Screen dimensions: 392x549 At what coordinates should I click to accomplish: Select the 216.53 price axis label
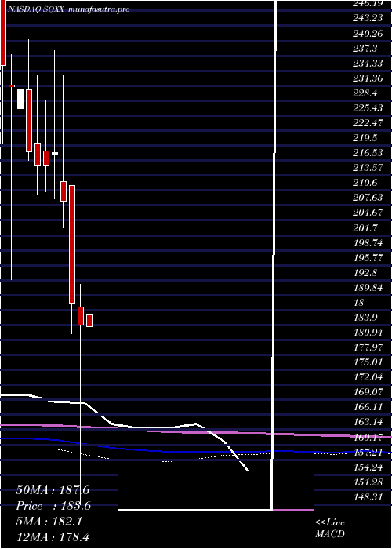(368, 153)
